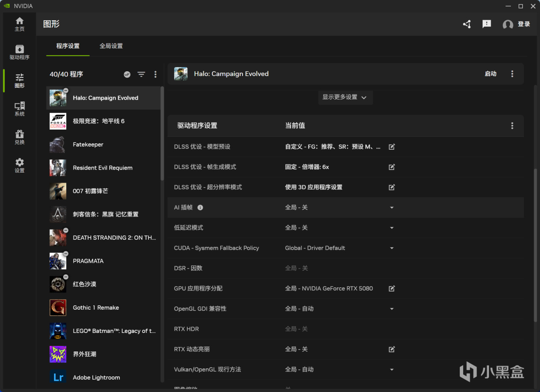This screenshot has width=540, height=392.
Task: Select 007 初露锋芒 in the program list
Action: (103, 191)
